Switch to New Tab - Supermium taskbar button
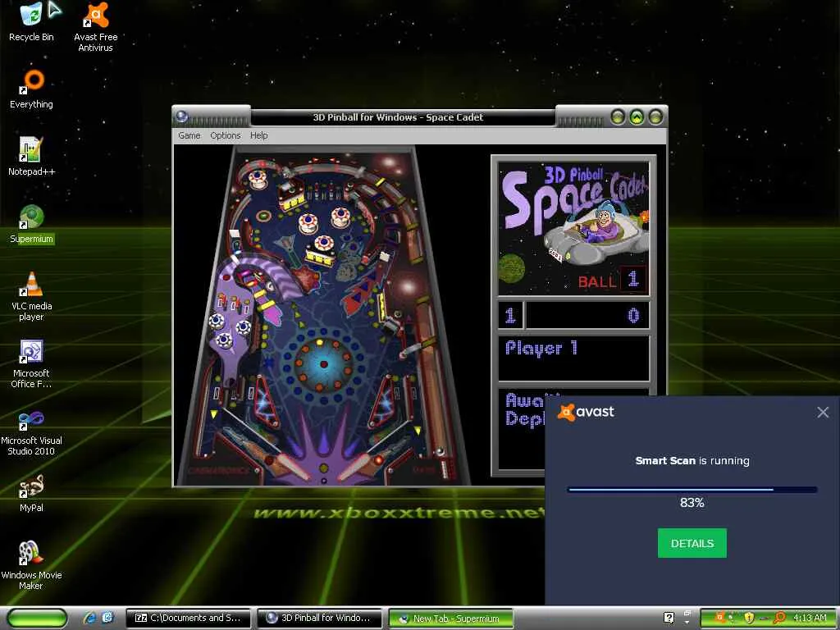This screenshot has width=840, height=630. tap(450, 618)
